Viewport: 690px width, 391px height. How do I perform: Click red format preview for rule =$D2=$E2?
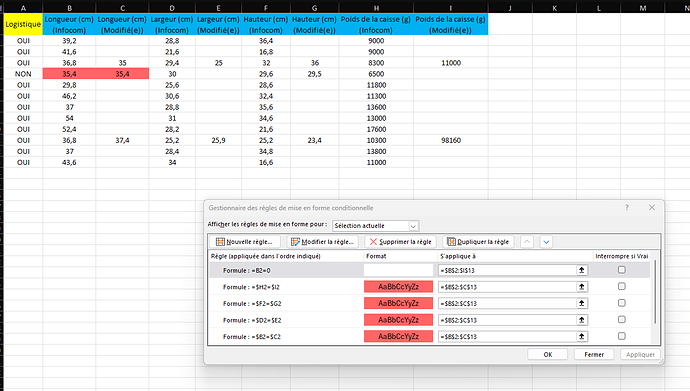point(398,320)
